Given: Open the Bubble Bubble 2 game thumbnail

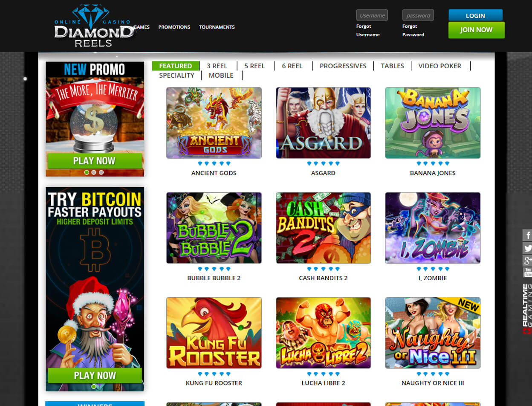Looking at the screenshot, I should (x=214, y=228).
